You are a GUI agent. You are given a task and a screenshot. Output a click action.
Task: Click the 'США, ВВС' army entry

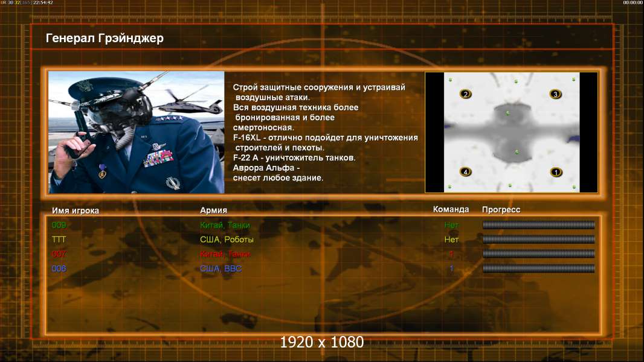(221, 269)
